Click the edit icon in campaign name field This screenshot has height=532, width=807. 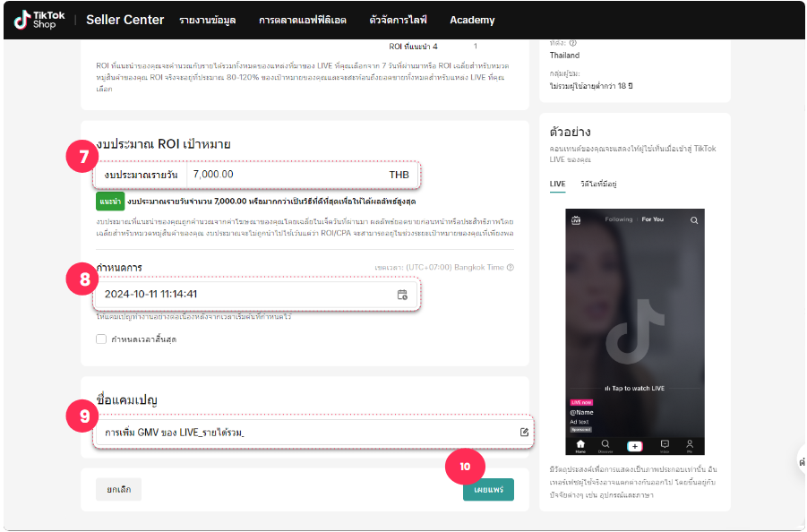(x=524, y=433)
